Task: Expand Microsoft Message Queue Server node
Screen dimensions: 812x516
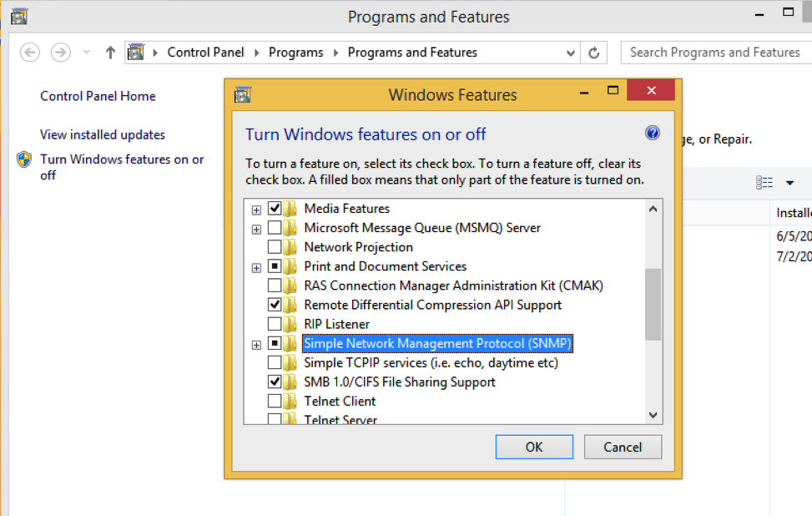Action: (x=256, y=229)
